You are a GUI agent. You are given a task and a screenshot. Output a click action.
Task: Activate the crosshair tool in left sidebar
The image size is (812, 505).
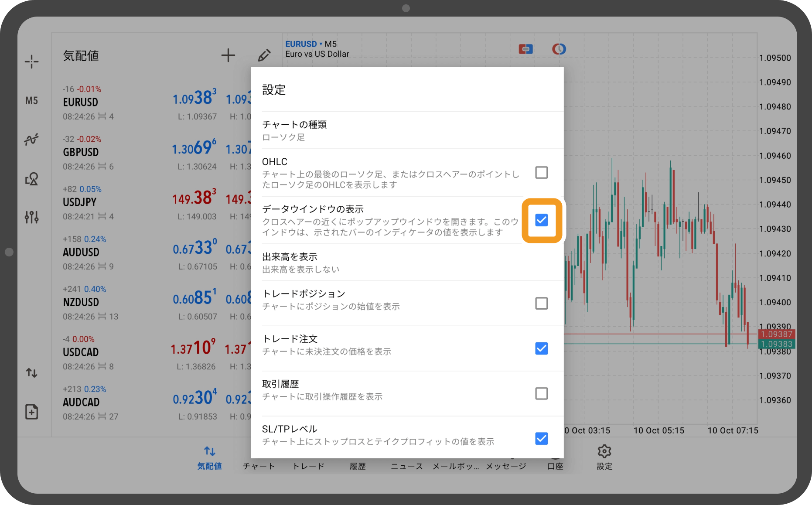pyautogui.click(x=31, y=61)
